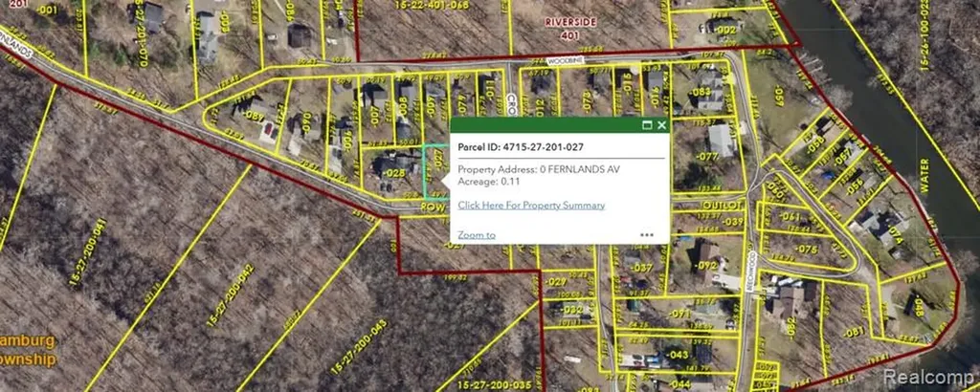Click parcel labeled -032

[x=572, y=309]
